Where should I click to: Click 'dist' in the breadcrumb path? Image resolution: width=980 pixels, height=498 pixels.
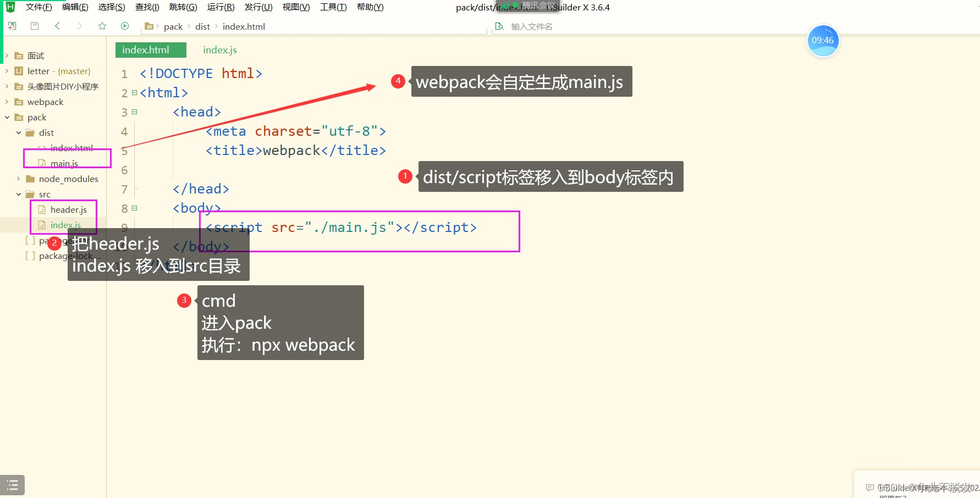coord(202,26)
